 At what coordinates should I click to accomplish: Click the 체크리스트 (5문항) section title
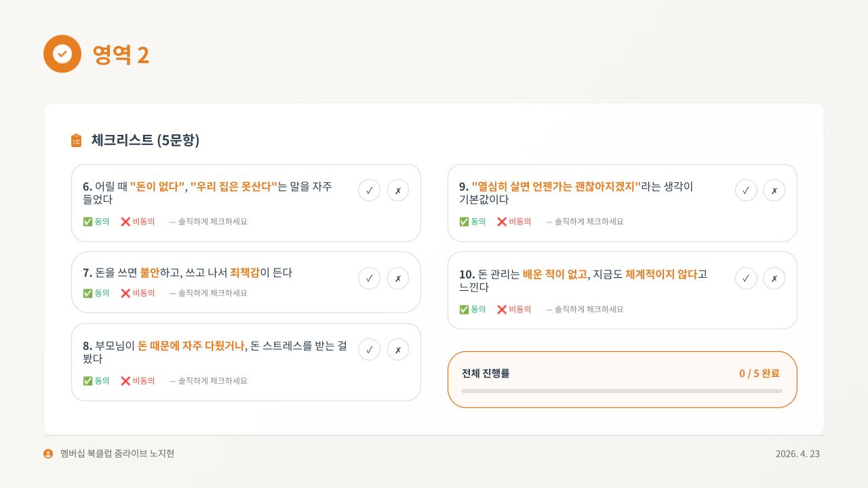(x=145, y=140)
